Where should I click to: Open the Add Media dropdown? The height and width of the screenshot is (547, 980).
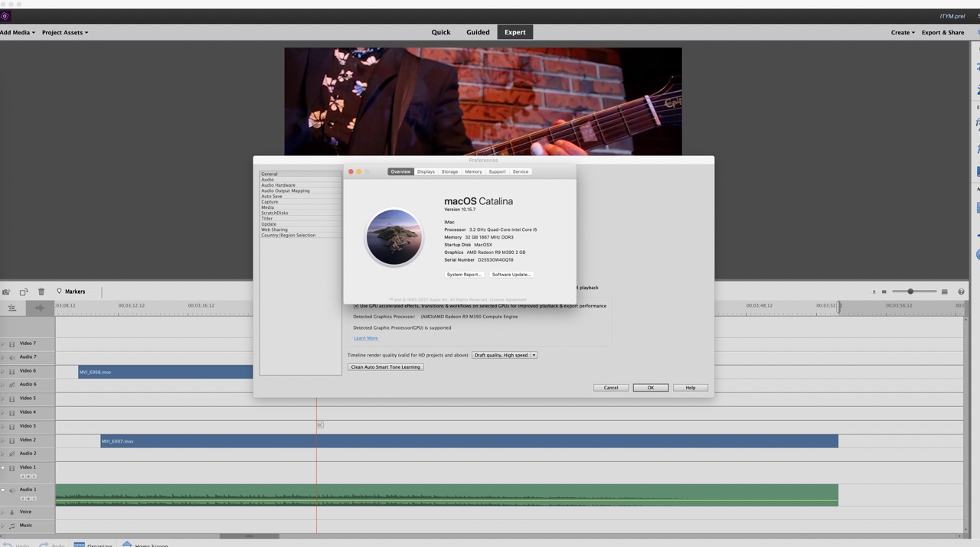coord(18,32)
